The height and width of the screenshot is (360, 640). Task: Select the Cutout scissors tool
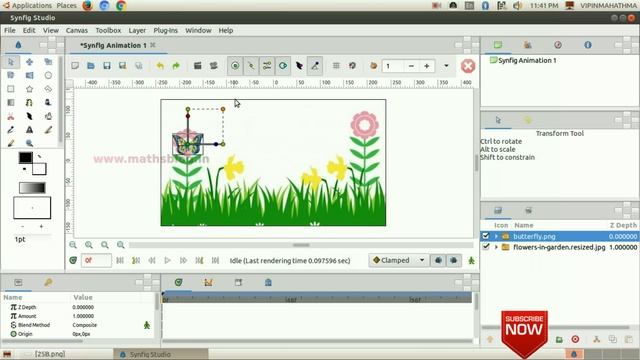[11, 116]
